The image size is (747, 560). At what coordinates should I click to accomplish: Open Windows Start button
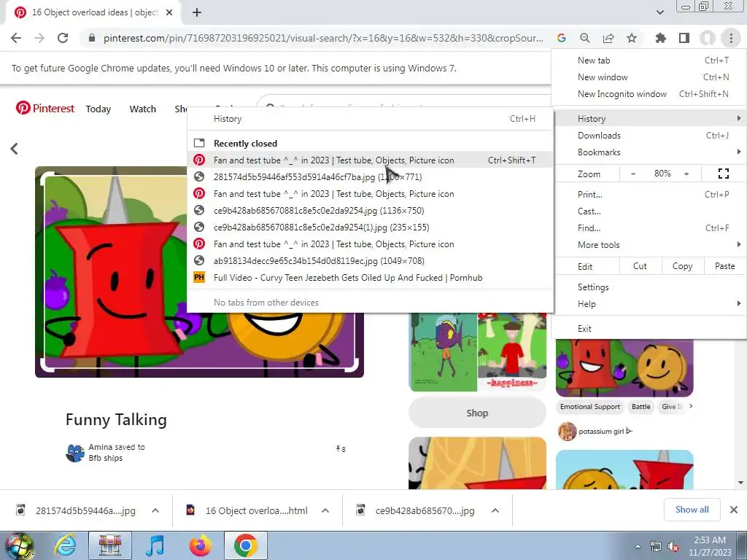click(18, 545)
